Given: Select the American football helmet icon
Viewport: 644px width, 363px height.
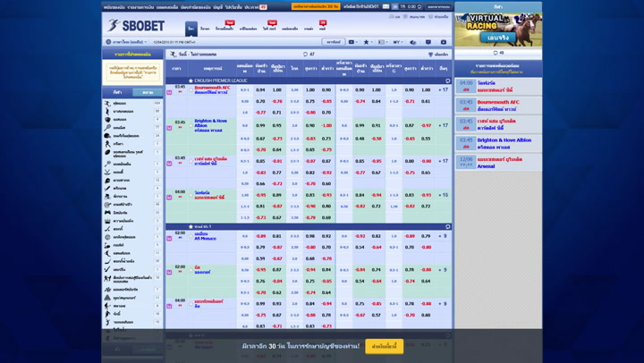Looking at the screenshot, I should tap(107, 136).
